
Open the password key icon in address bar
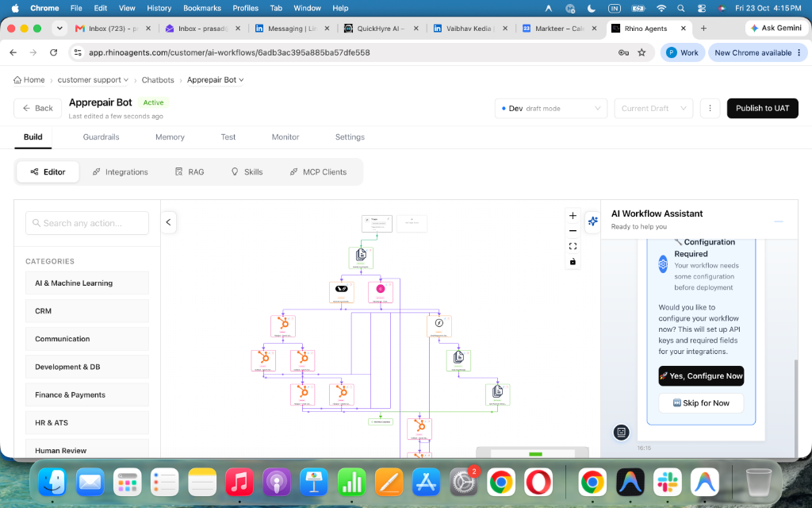pyautogui.click(x=623, y=52)
